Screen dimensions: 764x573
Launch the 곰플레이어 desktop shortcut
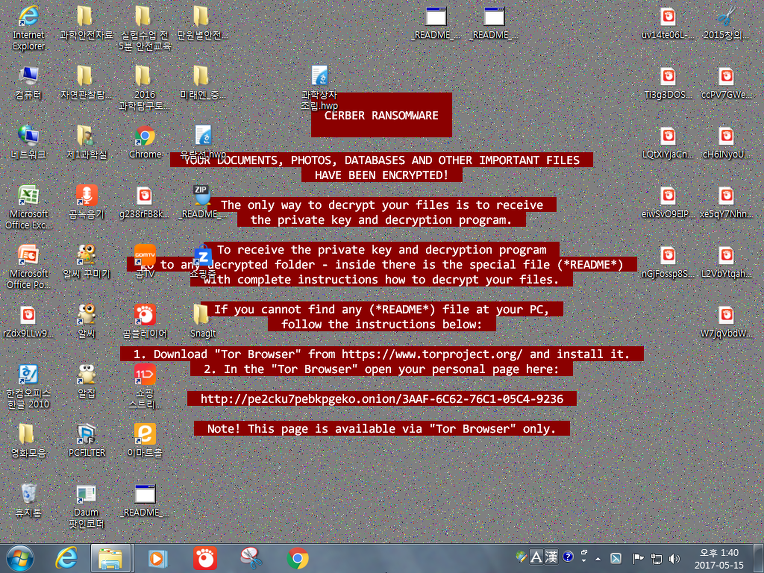tap(145, 322)
